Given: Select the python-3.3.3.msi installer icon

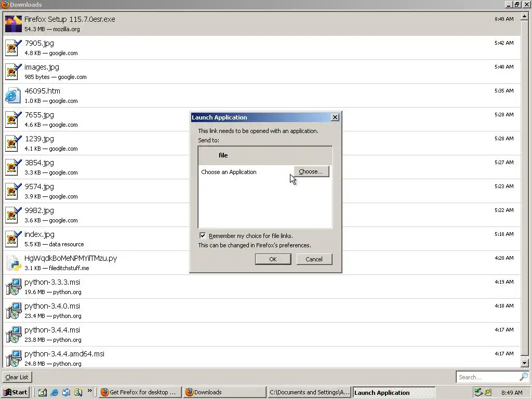Looking at the screenshot, I should pos(14,287).
